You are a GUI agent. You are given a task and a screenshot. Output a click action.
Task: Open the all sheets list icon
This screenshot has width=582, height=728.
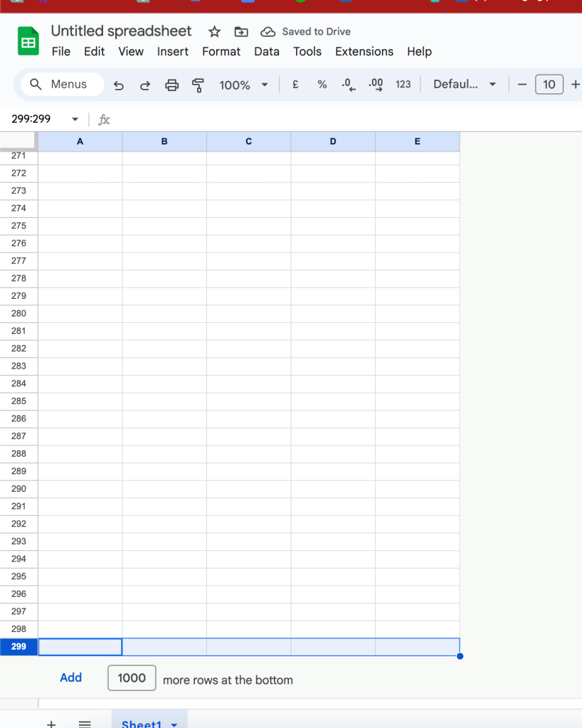pyautogui.click(x=85, y=723)
